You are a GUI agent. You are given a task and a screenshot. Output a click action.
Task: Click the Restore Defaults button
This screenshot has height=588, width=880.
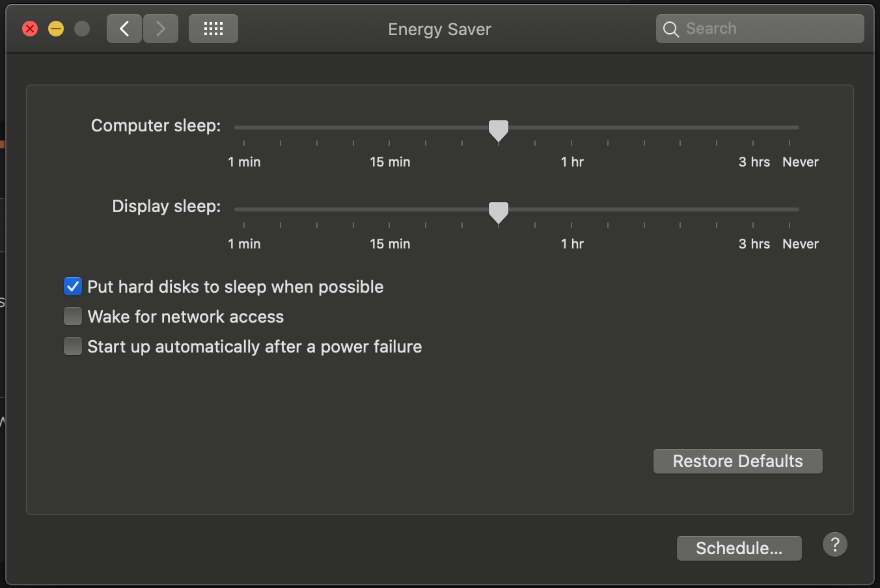click(737, 461)
